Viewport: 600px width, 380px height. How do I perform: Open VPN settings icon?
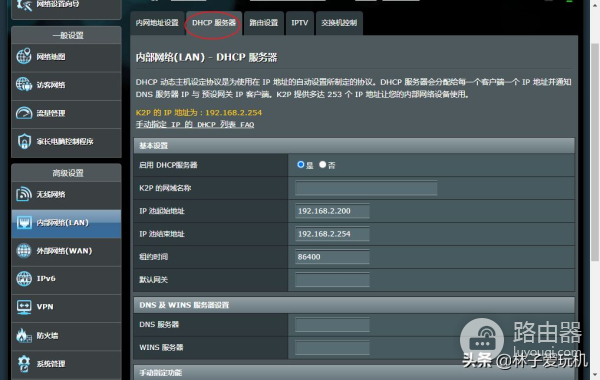(24, 307)
